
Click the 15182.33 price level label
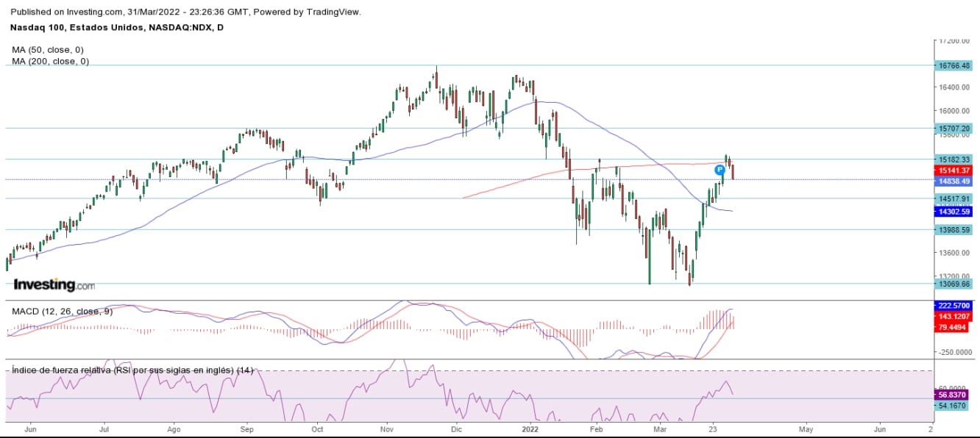(x=954, y=159)
